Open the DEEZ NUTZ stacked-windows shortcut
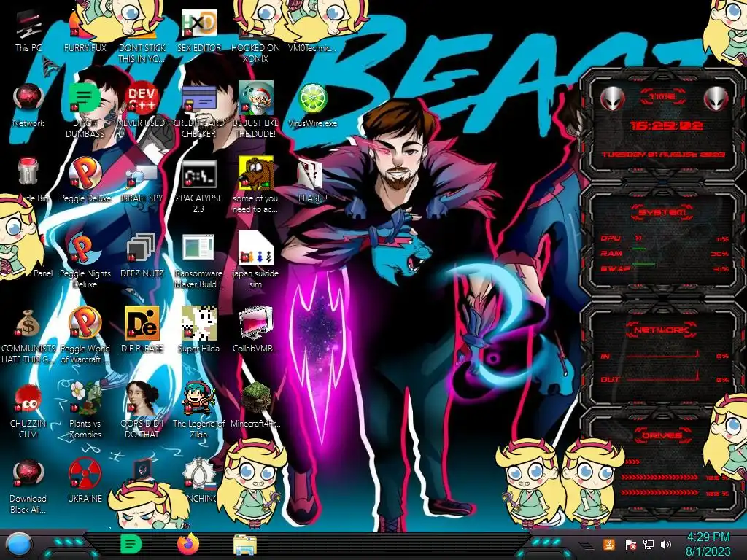This screenshot has width=747, height=560. 142,255
